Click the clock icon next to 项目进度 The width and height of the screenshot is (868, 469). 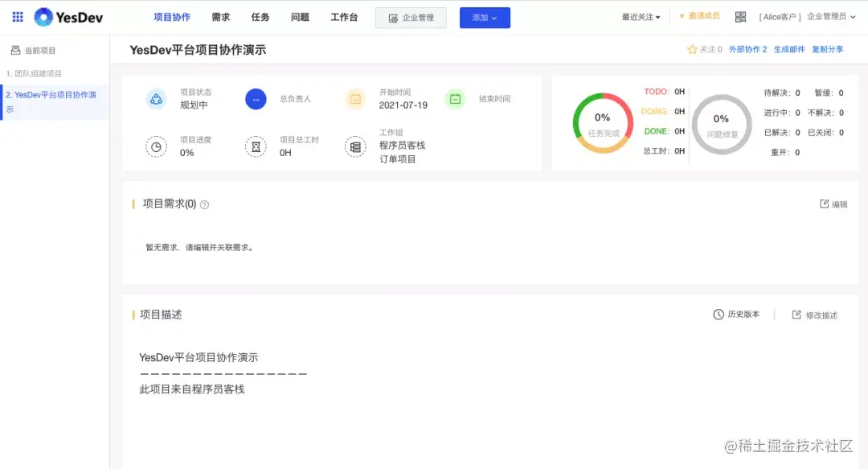pos(156,147)
